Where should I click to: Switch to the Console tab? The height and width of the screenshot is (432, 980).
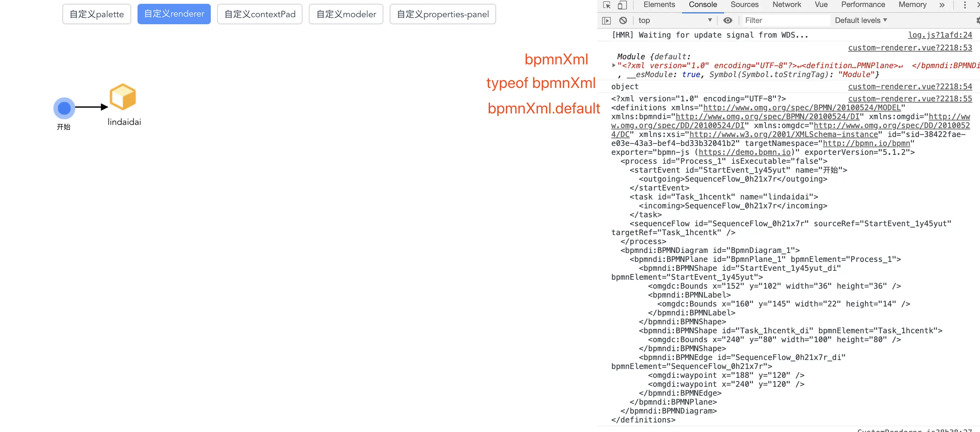703,5
